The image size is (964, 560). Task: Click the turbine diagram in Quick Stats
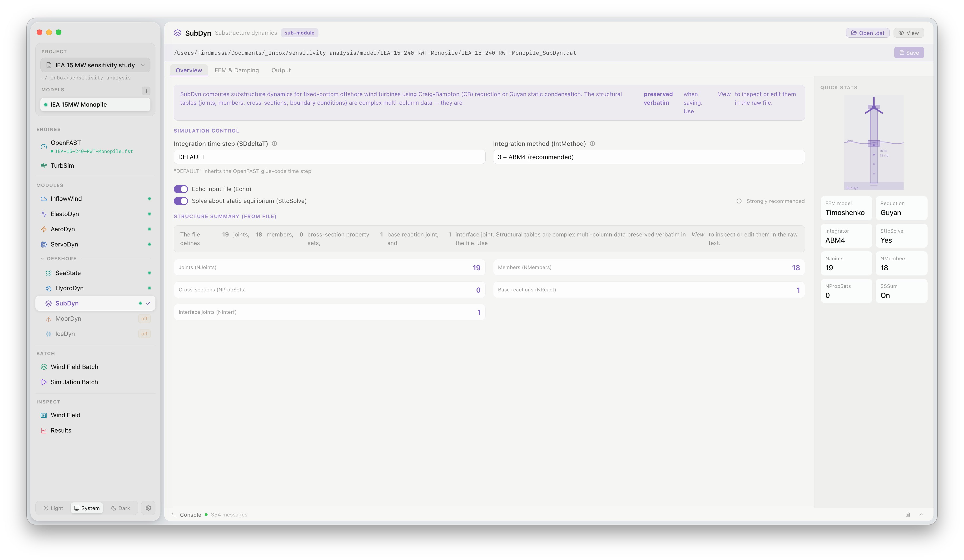(x=874, y=142)
